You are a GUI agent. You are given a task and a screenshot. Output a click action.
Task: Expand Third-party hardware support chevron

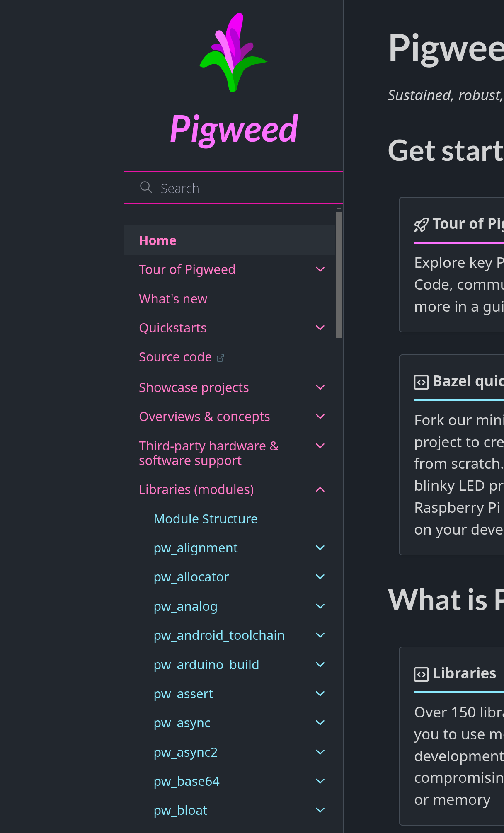pos(320,446)
